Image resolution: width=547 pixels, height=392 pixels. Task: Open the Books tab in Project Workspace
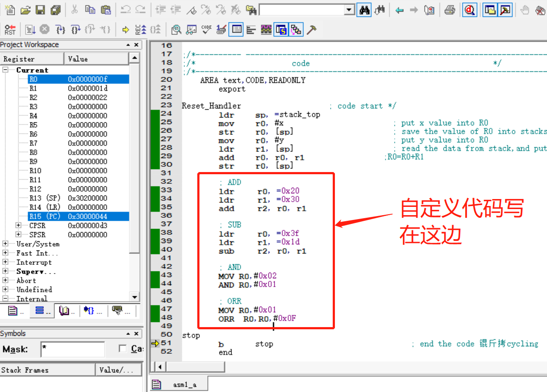point(66,311)
